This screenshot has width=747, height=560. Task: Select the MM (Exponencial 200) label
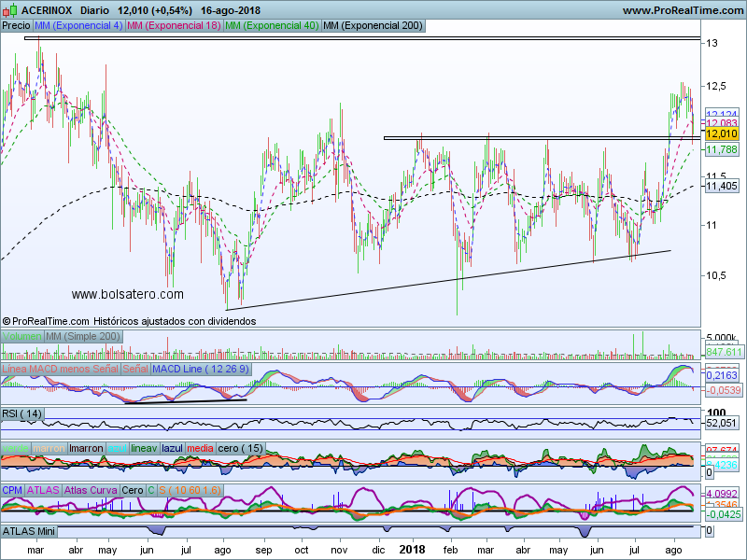click(372, 26)
